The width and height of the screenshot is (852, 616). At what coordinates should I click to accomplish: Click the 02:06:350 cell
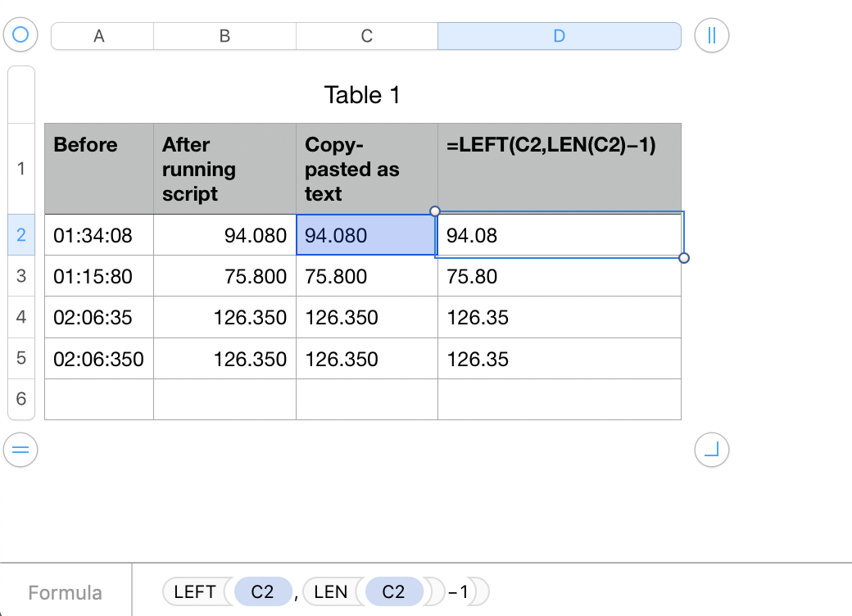pyautogui.click(x=98, y=359)
